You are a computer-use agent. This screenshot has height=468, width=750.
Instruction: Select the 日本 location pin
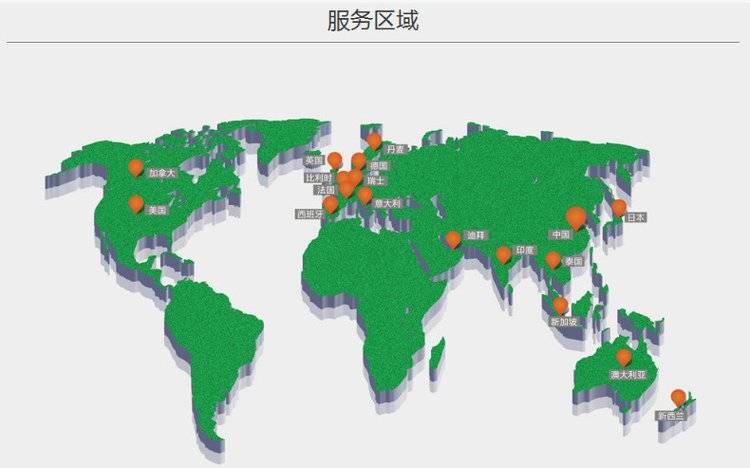[x=619, y=207]
